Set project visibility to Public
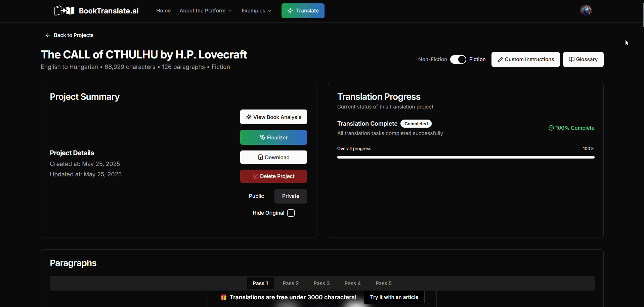This screenshot has width=644, height=307. tap(256, 196)
